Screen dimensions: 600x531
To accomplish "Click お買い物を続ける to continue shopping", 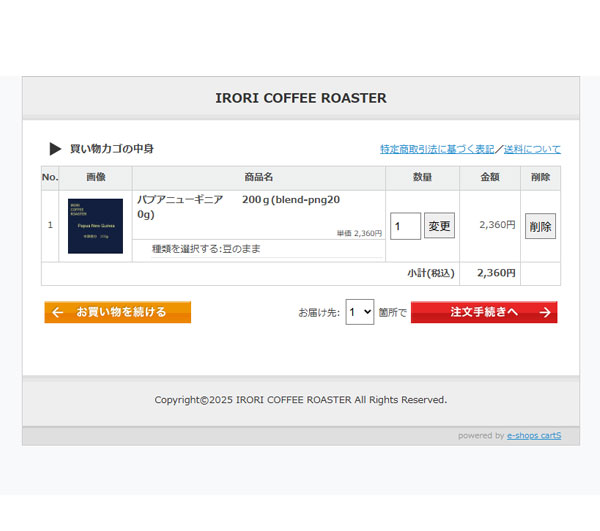I will [117, 312].
